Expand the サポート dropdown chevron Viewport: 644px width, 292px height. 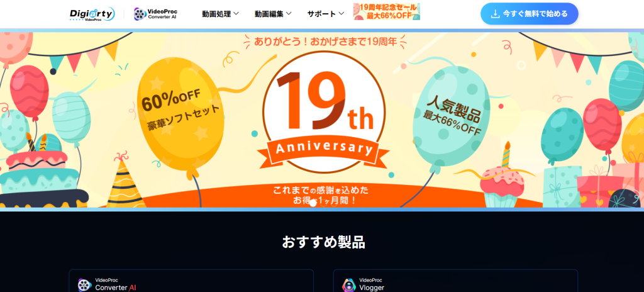341,14
